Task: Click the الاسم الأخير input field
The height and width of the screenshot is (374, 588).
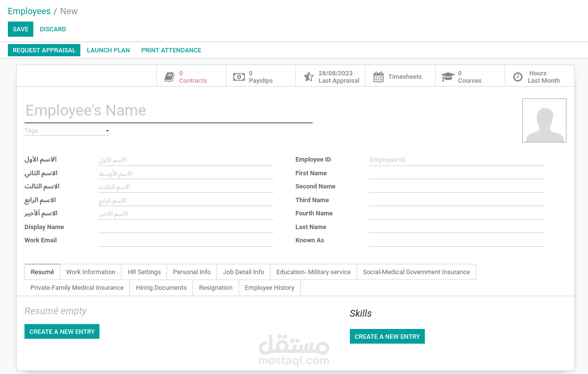Action: pyautogui.click(x=186, y=214)
